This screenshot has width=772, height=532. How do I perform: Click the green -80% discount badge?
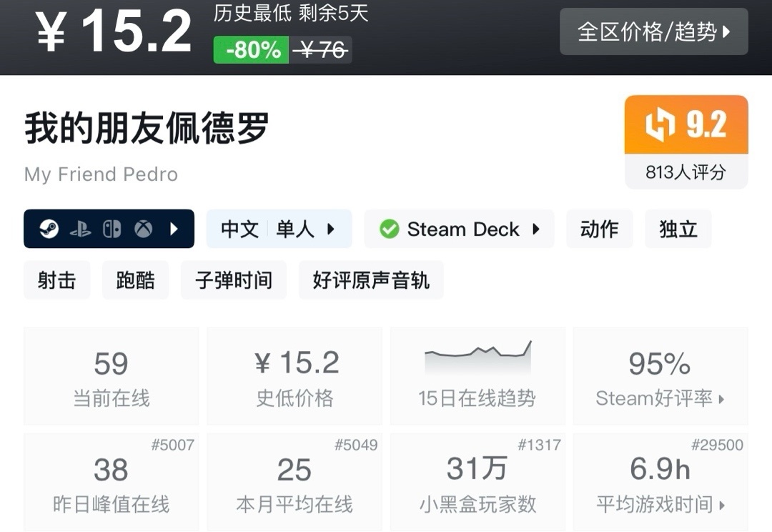(252, 50)
